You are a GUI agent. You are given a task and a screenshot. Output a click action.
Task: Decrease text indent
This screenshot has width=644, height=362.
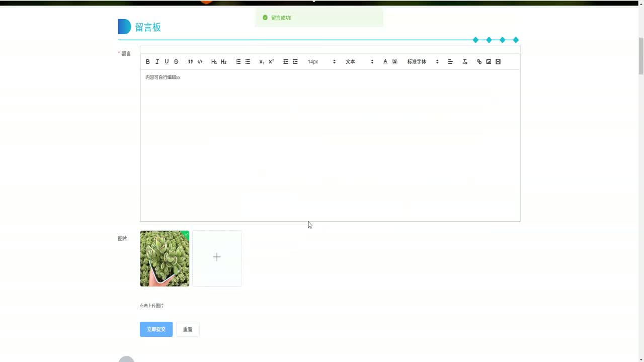pos(285,62)
